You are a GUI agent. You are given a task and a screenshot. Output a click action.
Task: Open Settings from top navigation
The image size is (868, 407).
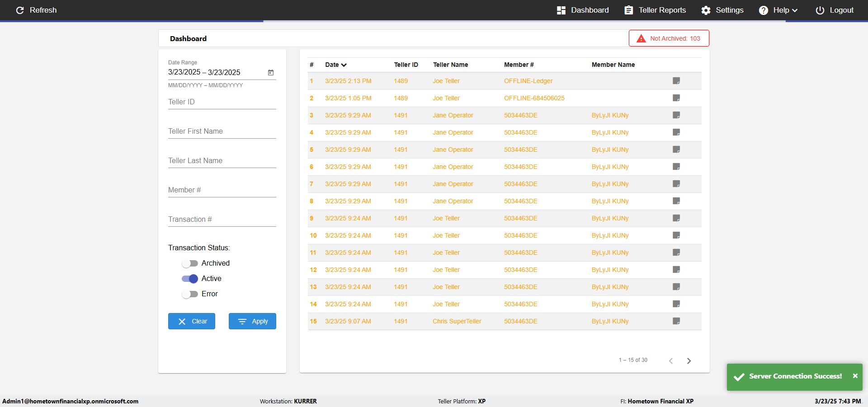coord(722,10)
